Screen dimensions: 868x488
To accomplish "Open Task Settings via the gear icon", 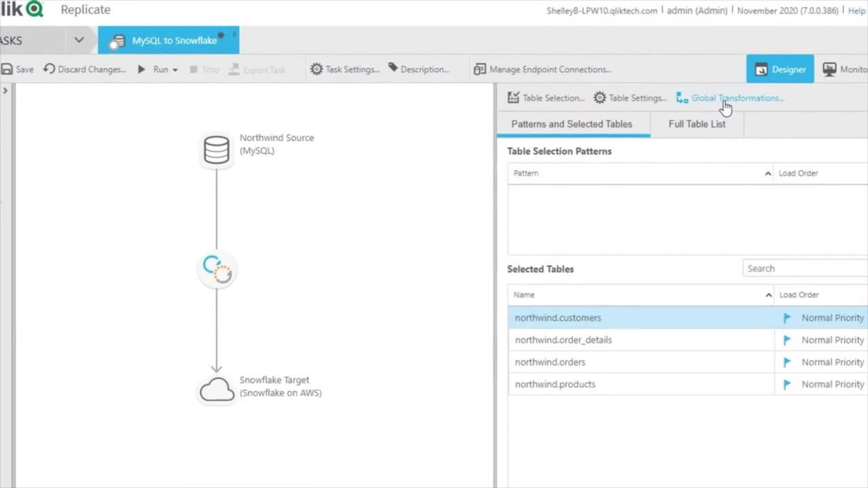I will [317, 69].
